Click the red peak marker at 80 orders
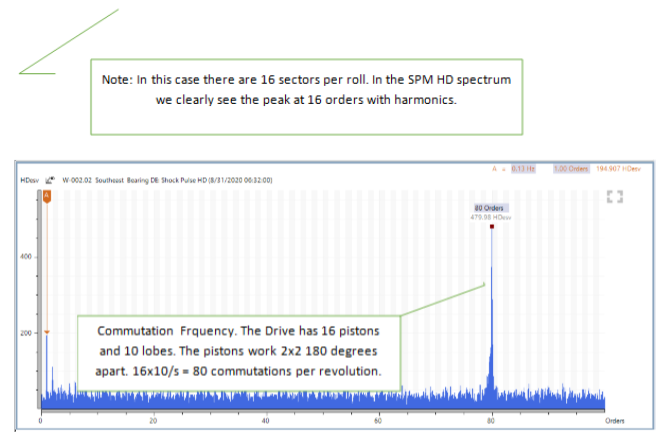662x438 pixels. [x=492, y=227]
